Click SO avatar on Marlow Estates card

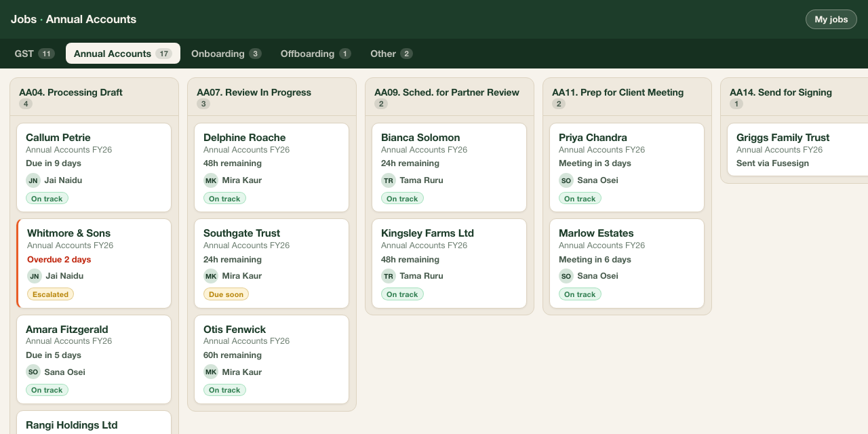[566, 276]
